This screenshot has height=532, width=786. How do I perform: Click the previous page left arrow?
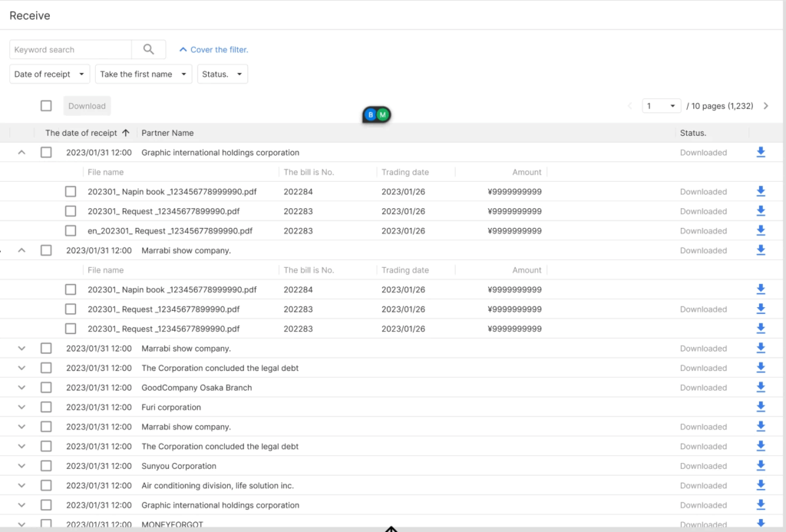coord(630,106)
